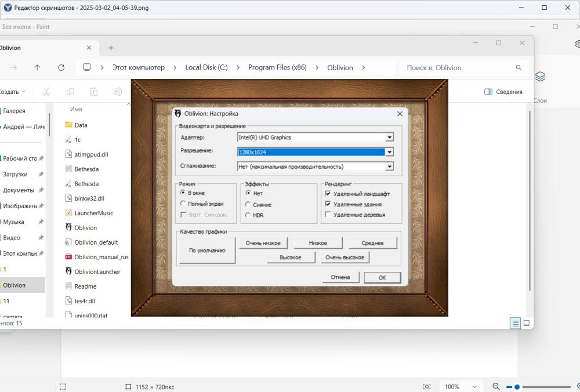Click the "Этот компьютер" breadcrumb
Screen dimensions: 580x392
(139, 68)
